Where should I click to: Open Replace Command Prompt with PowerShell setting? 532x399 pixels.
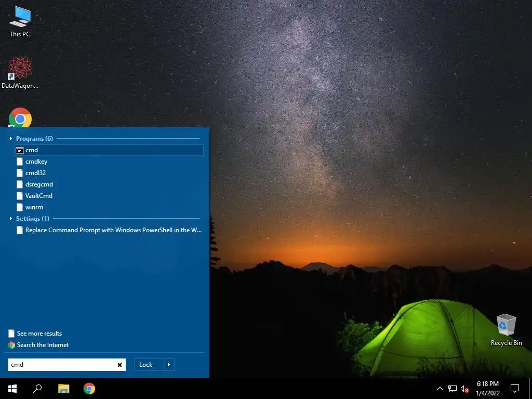coord(109,230)
